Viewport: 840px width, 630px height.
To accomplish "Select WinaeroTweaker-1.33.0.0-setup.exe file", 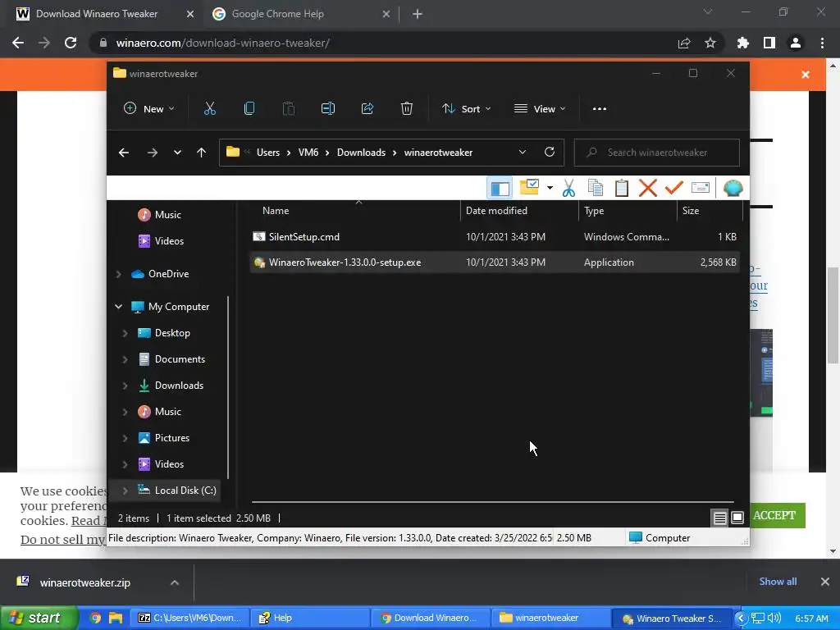I will point(495,262).
